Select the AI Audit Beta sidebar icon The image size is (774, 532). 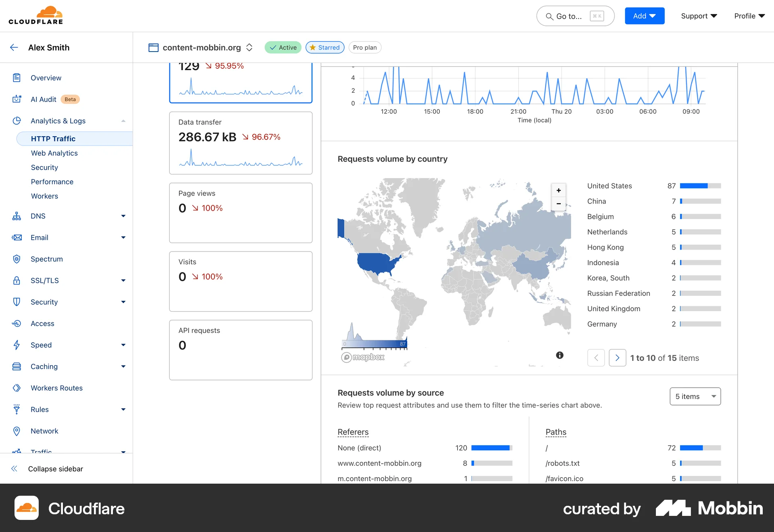click(x=17, y=99)
